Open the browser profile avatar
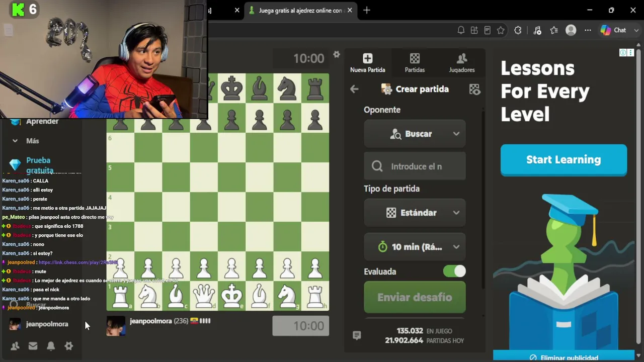The height and width of the screenshot is (362, 644). pyautogui.click(x=571, y=30)
